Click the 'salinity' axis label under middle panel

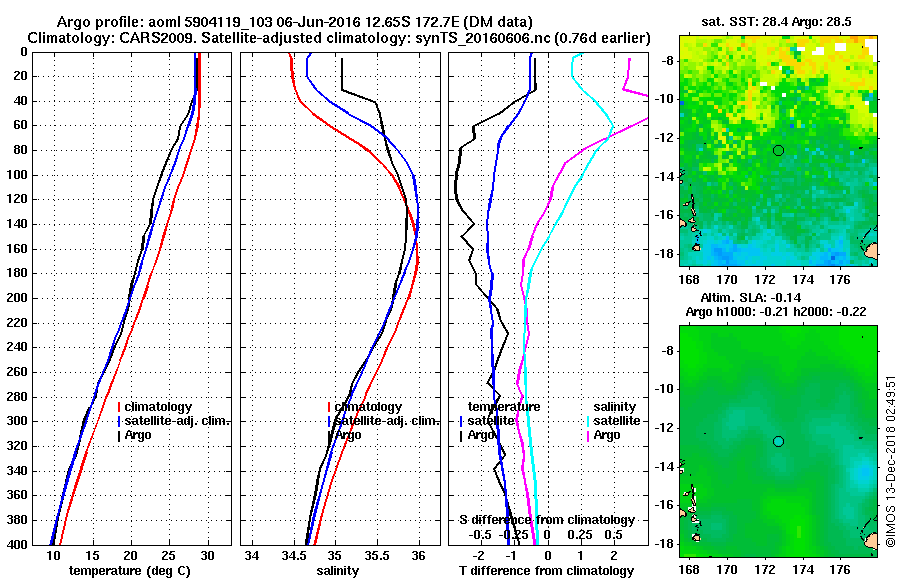pos(338,571)
